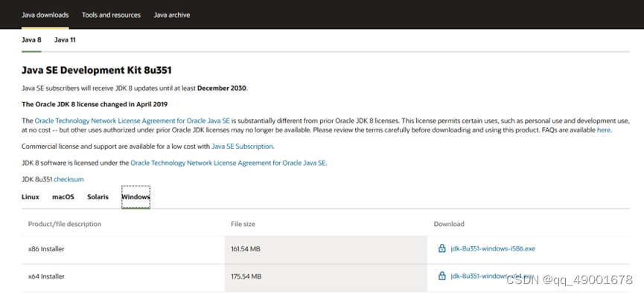The width and height of the screenshot is (644, 293).
Task: Follow the FAQs 'here' link
Action: point(603,129)
